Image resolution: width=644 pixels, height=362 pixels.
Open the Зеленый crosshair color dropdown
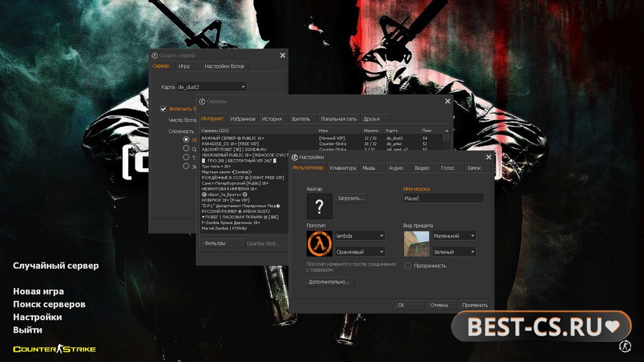454,251
